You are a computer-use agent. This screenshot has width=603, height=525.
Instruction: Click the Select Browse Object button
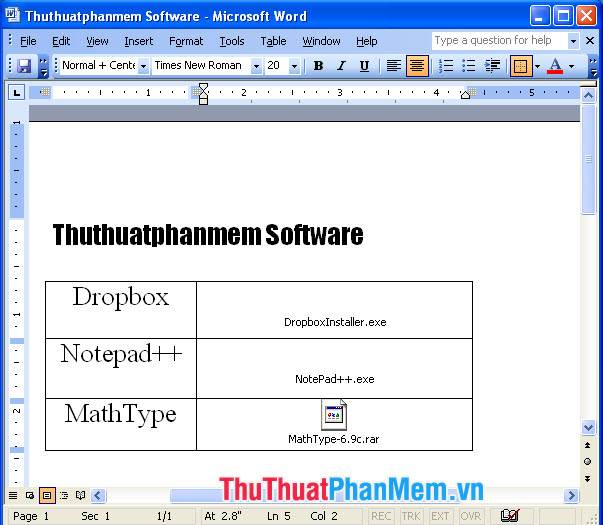coord(588,462)
